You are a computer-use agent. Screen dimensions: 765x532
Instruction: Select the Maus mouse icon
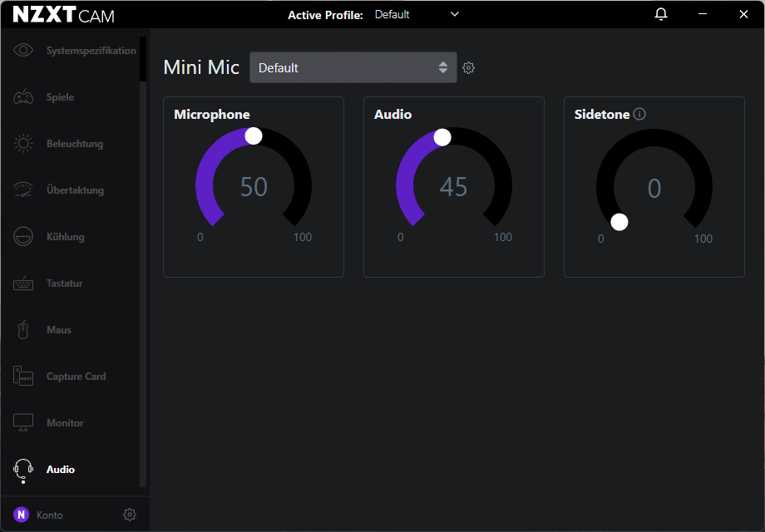(23, 330)
